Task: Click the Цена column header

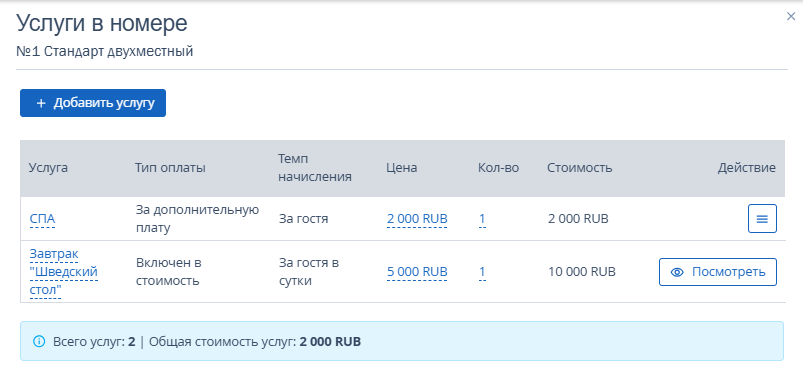Action: pyautogui.click(x=402, y=168)
